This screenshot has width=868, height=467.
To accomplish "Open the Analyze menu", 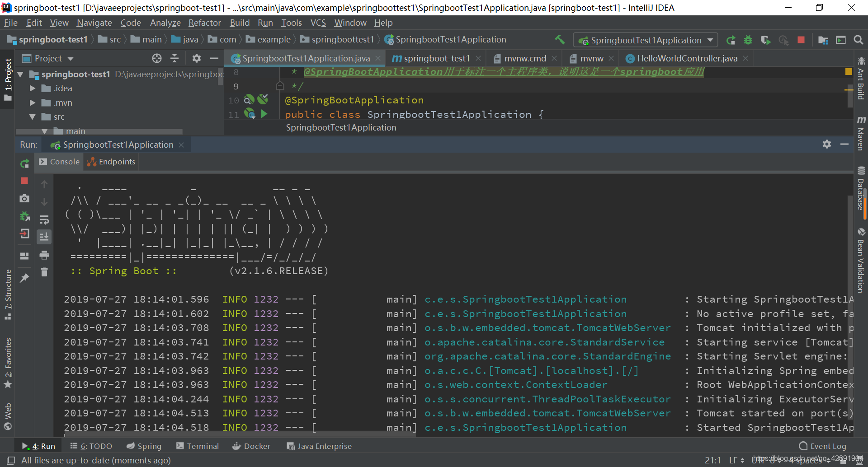I will (x=165, y=23).
